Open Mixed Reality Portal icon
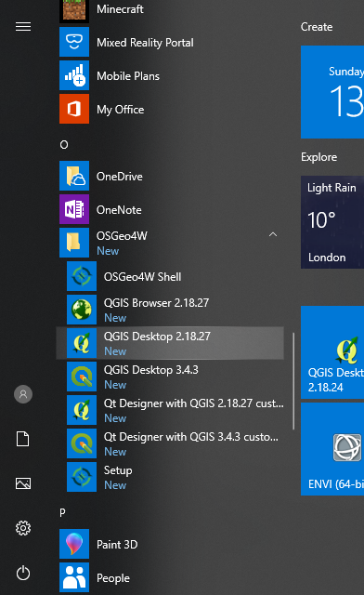Image resolution: width=364 pixels, height=595 pixels. 74,42
